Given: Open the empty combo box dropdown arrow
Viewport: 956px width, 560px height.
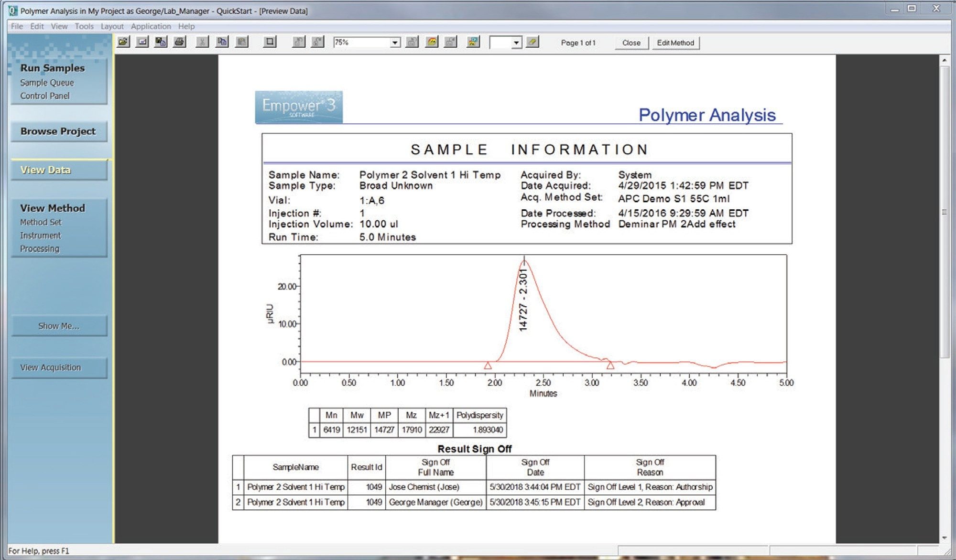Looking at the screenshot, I should pos(516,43).
